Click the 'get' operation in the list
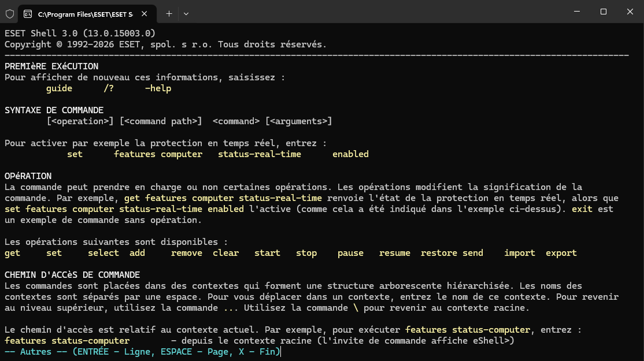Image resolution: width=644 pixels, height=361 pixels. (x=12, y=253)
